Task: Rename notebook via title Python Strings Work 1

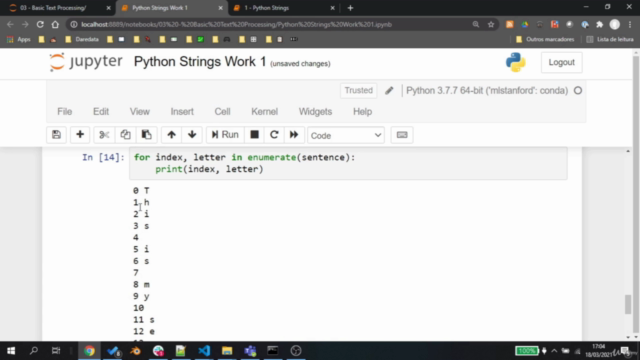Action: (200, 62)
